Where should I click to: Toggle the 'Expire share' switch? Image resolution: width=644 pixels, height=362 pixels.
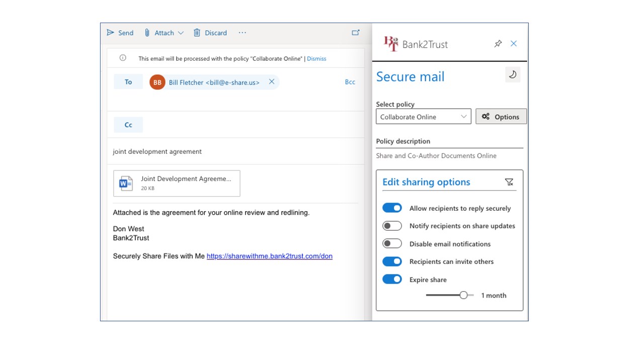392,279
